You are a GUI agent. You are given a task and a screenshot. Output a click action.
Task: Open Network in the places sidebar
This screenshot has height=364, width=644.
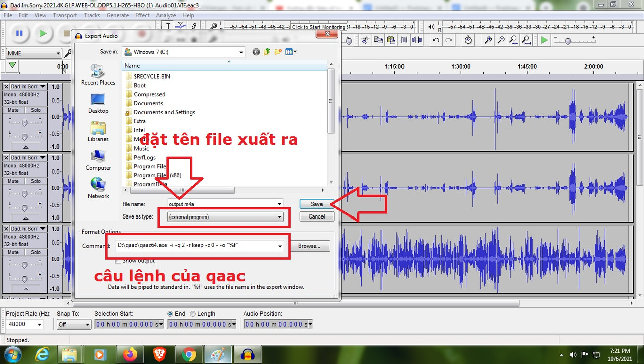[98, 189]
